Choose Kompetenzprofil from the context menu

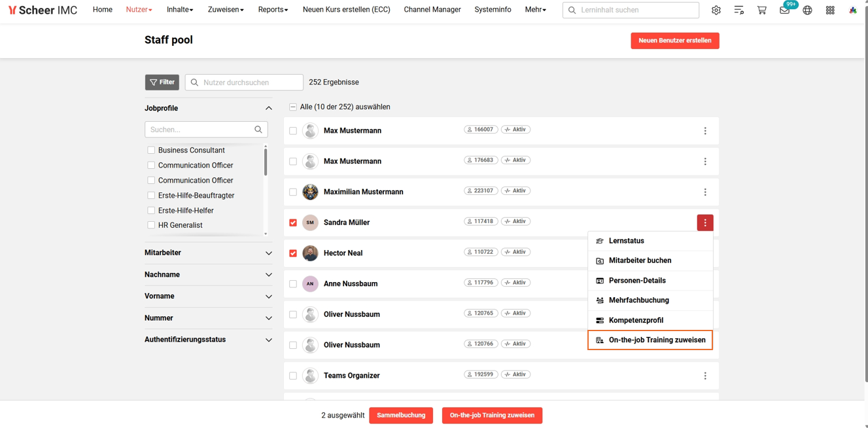tap(650, 321)
